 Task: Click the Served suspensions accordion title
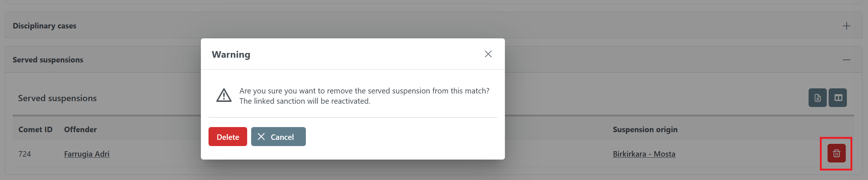tap(48, 60)
